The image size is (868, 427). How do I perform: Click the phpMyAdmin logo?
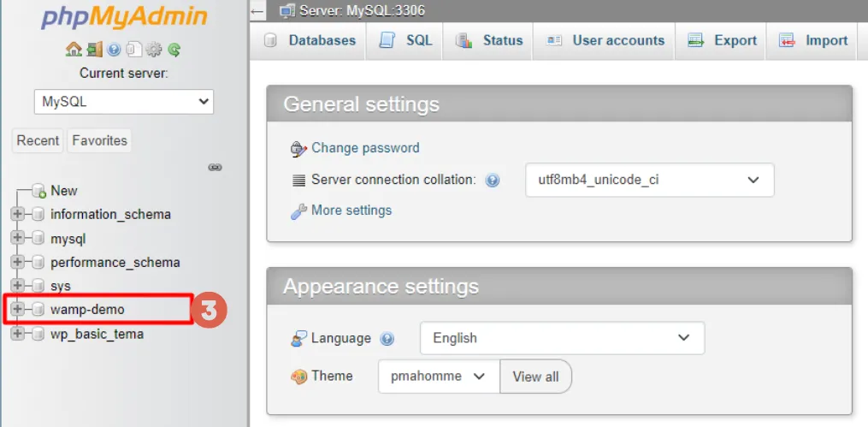[124, 19]
